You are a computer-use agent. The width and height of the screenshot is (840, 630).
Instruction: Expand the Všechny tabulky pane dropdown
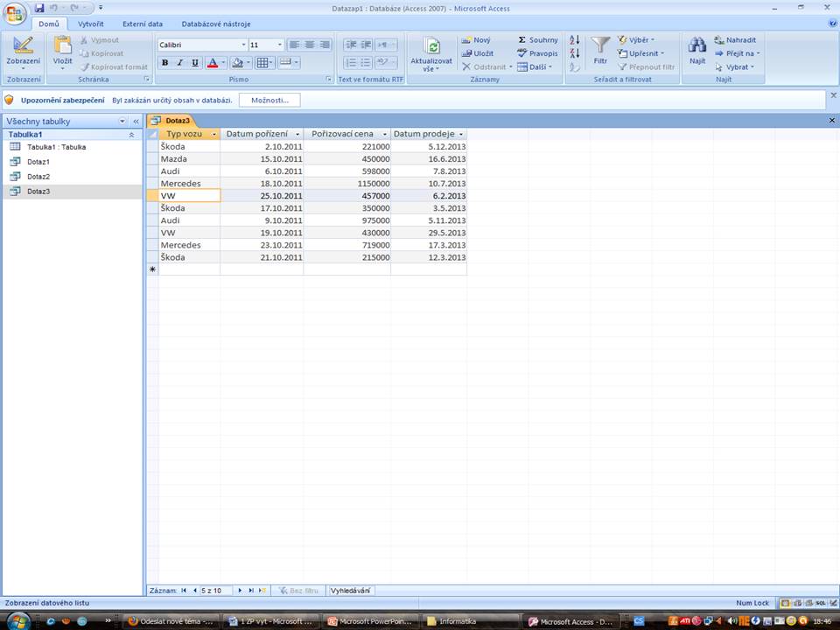click(x=122, y=122)
